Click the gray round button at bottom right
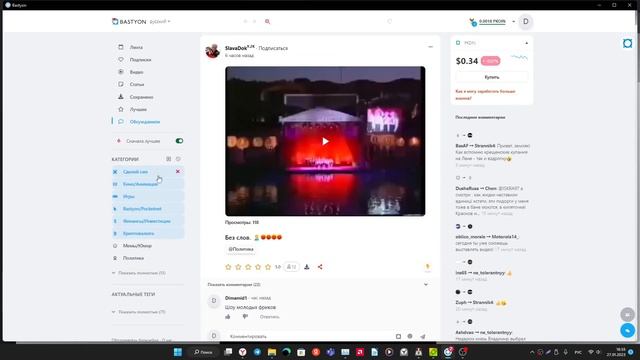The image size is (640, 360). tap(627, 314)
